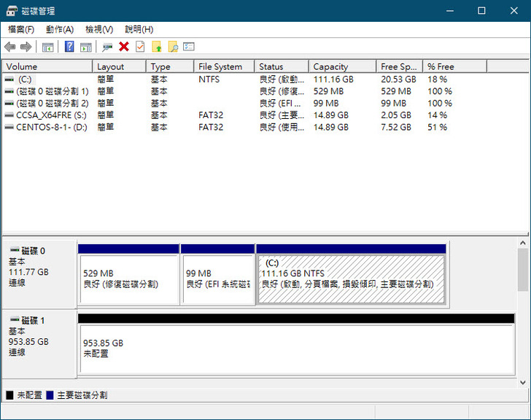Open Help via the blue question mark icon
Screen dimensions: 531x420
[x=69, y=47]
